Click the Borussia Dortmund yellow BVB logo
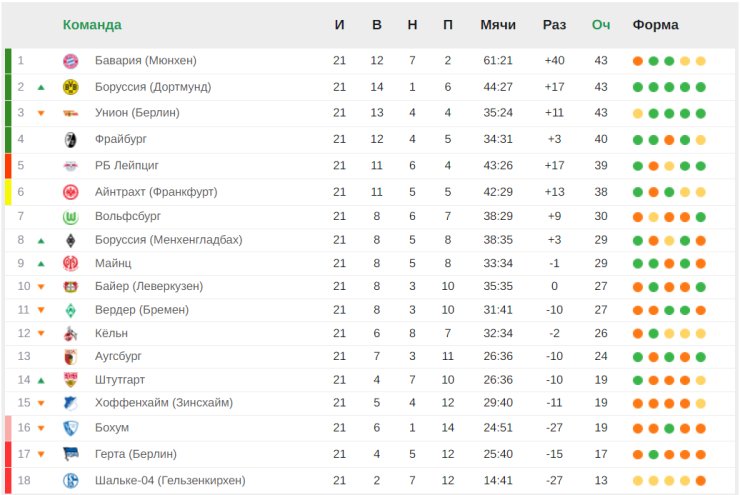 (x=70, y=87)
